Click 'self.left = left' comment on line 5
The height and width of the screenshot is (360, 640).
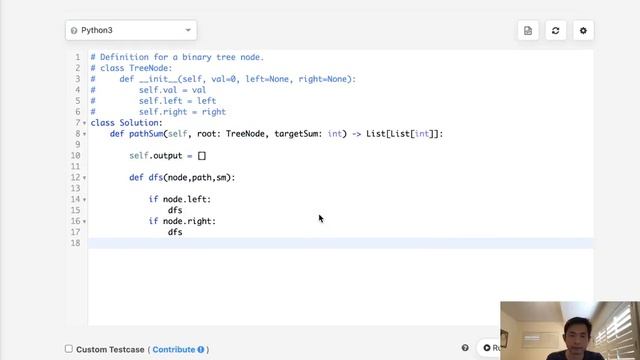pos(177,101)
